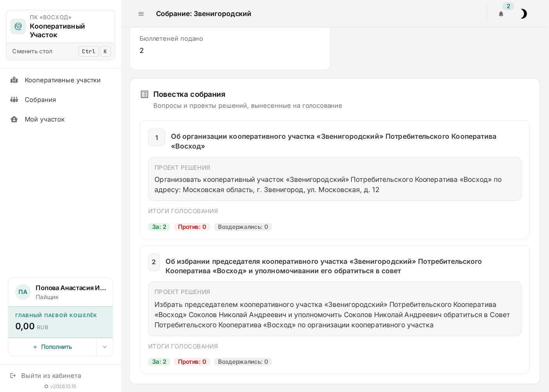Click the Кооперативные участки map icon
Viewport: 549px width, 392px height.
click(14, 80)
